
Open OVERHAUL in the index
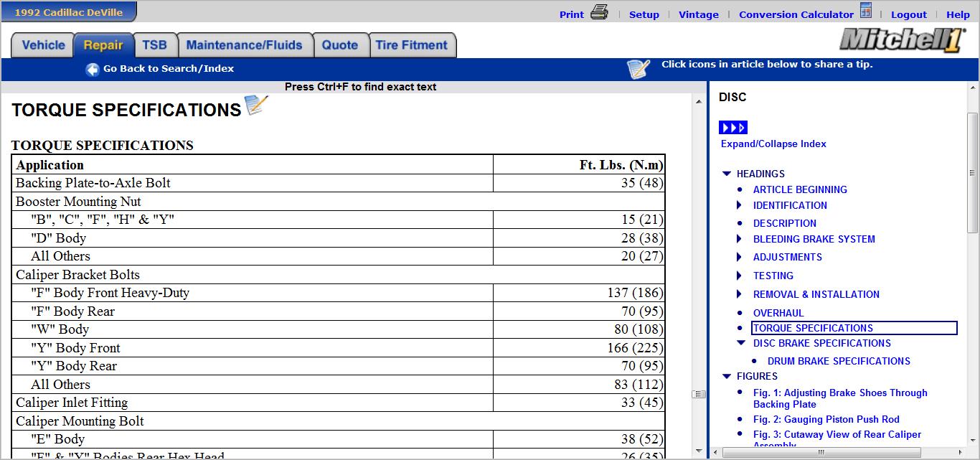coord(778,313)
